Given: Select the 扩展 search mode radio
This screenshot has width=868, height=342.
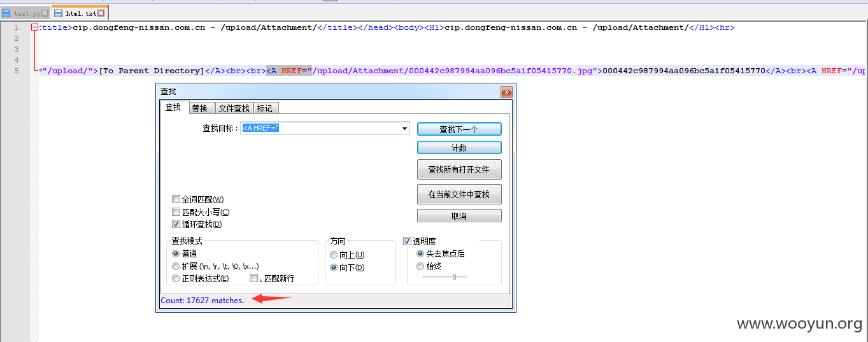Looking at the screenshot, I should coord(176,266).
